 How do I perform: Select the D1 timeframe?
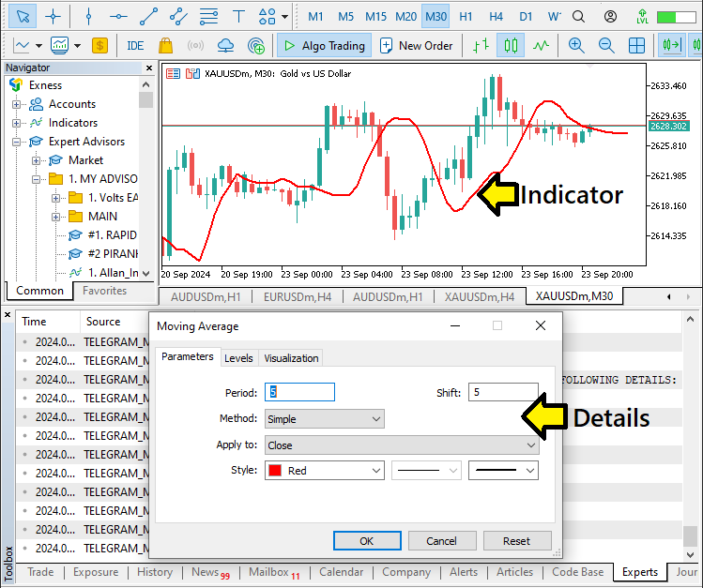pos(526,17)
